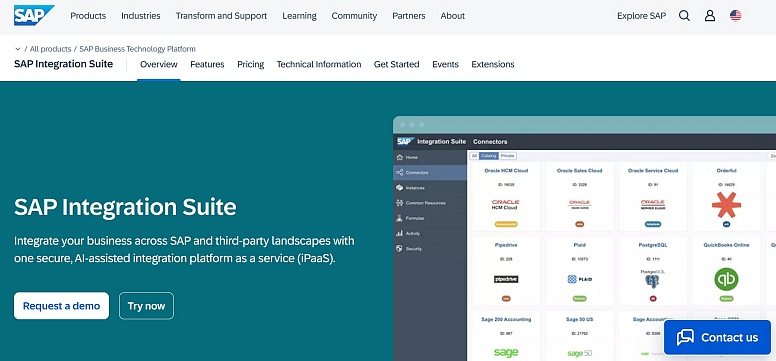The height and width of the screenshot is (361, 776).
Task: Open the Extensions tab
Action: coord(493,64)
